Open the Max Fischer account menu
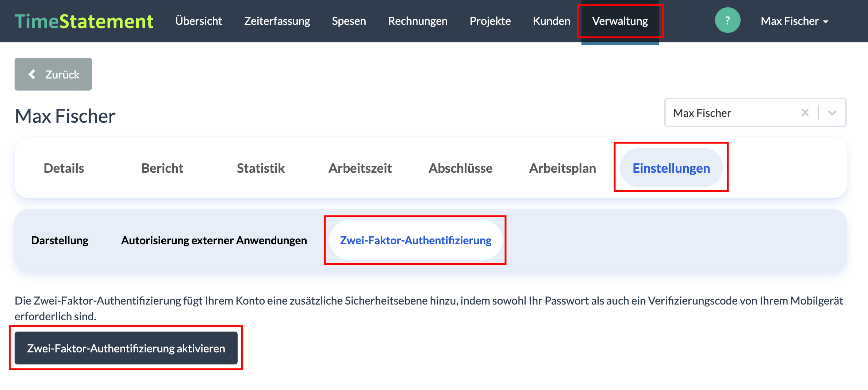Screen dimensions: 868x390 pyautogui.click(x=794, y=21)
